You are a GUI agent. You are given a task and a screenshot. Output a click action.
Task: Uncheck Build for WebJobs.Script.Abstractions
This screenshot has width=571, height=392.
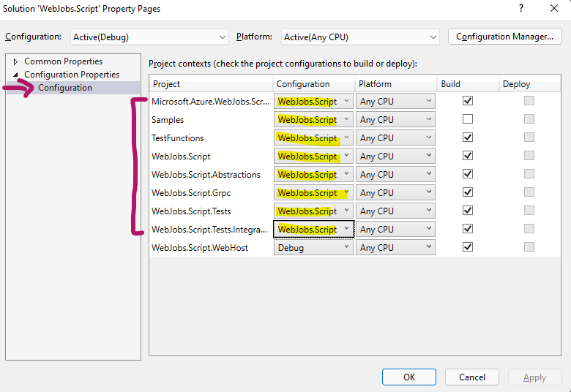[x=468, y=174]
